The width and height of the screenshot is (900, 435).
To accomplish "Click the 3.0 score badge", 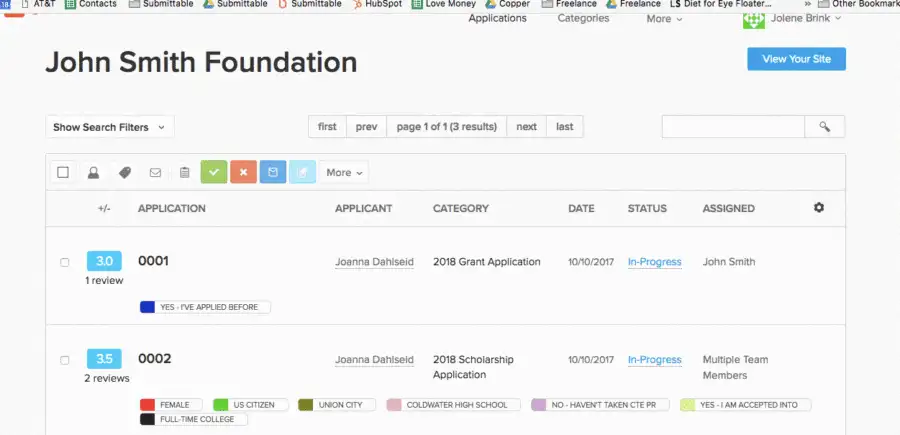I will coord(104,261).
